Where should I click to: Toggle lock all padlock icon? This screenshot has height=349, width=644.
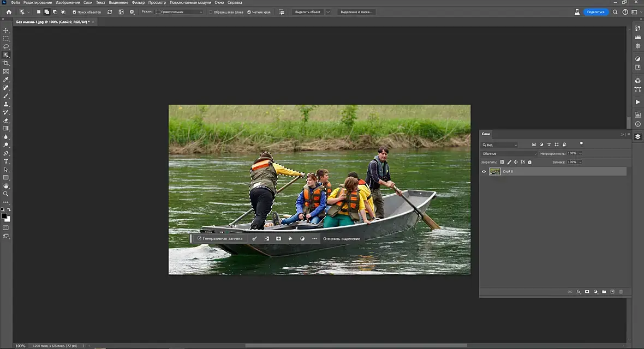pos(529,162)
